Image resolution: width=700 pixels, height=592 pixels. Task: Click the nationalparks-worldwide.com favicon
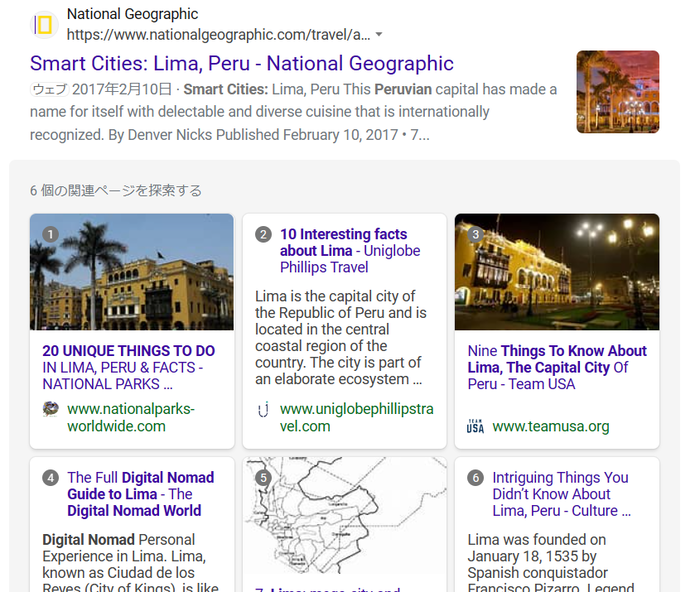click(x=50, y=409)
